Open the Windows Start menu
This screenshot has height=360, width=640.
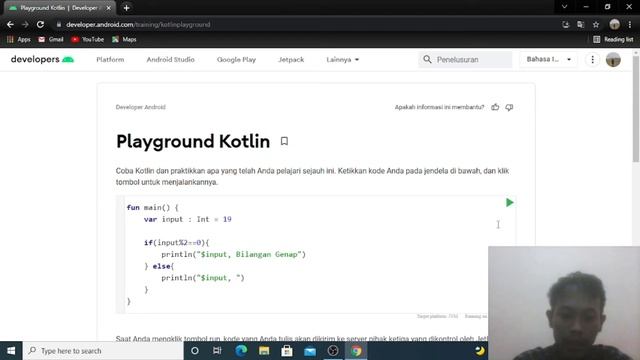(11, 351)
